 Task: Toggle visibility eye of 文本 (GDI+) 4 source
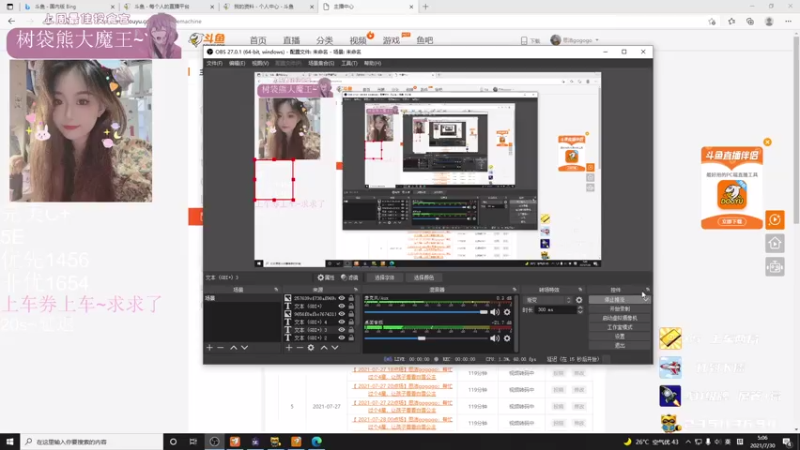point(341,322)
